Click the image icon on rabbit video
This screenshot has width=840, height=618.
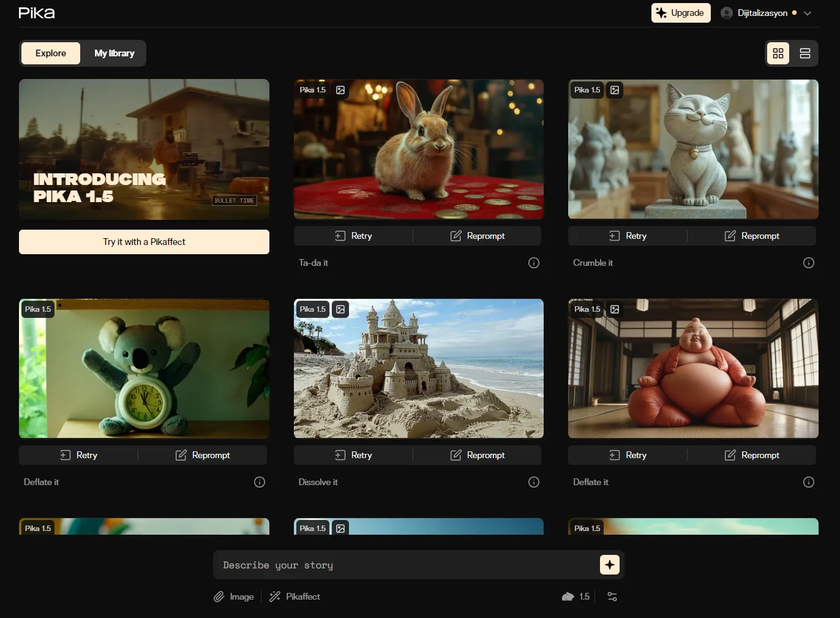tap(340, 90)
